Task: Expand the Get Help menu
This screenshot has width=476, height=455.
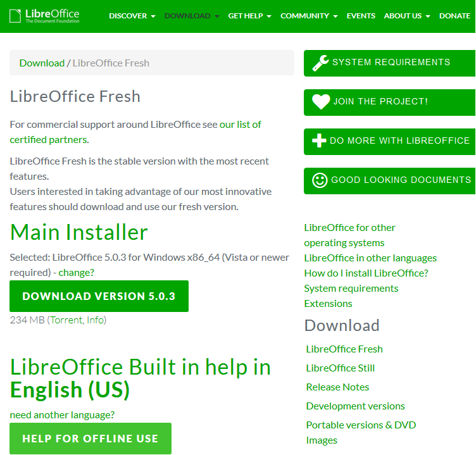Action: pyautogui.click(x=249, y=16)
